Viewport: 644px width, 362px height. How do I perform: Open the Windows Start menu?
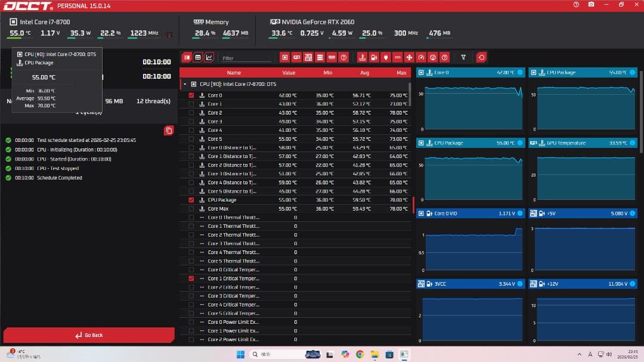coord(241,354)
